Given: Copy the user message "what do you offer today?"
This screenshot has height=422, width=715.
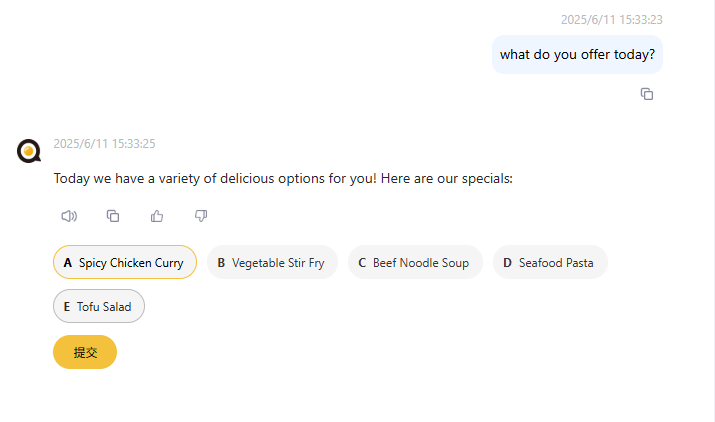Looking at the screenshot, I should click(x=647, y=94).
